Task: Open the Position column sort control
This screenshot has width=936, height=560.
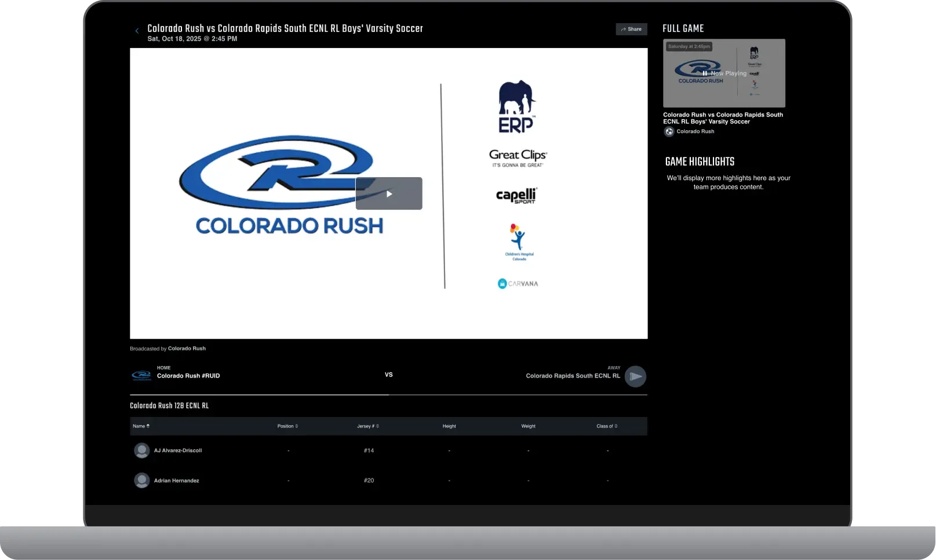Action: coord(288,426)
